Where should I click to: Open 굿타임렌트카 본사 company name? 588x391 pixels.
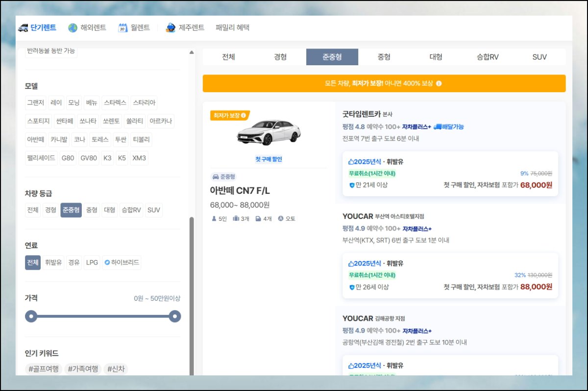(x=367, y=114)
